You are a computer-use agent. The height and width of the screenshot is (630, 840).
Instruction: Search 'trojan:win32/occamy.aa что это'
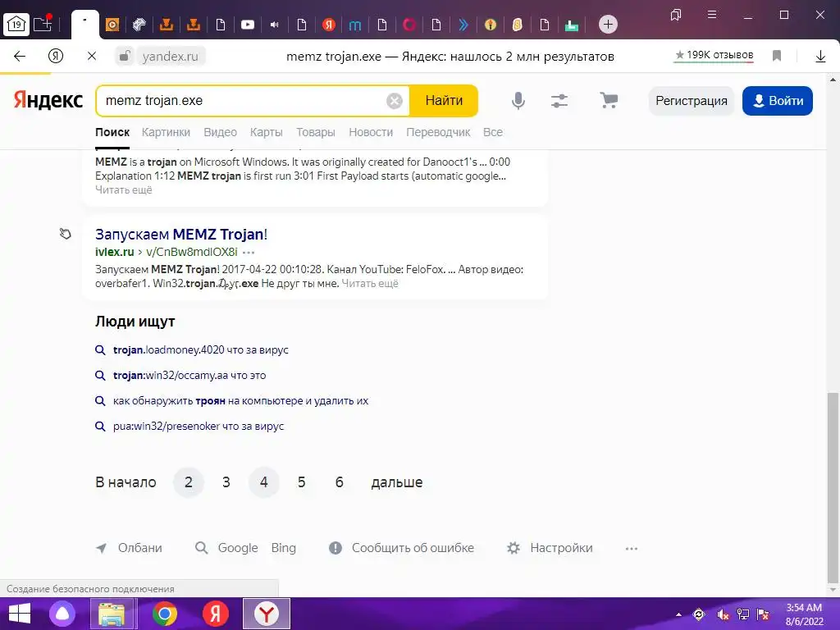[189, 376]
